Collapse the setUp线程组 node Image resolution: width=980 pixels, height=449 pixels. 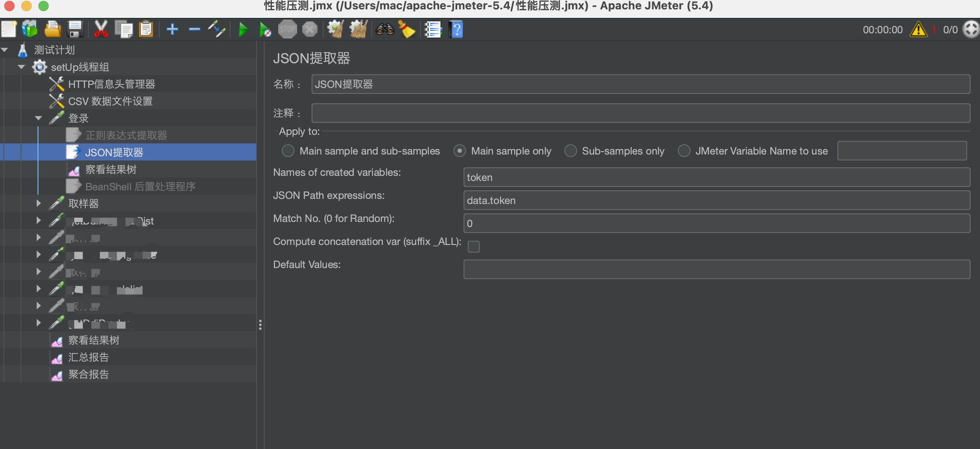(21, 67)
